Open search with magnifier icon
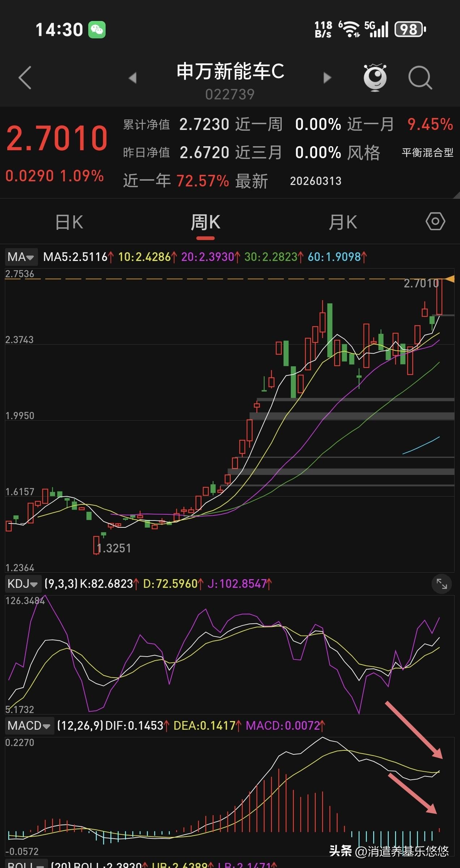Screen dimensions: 460x868 (420, 77)
